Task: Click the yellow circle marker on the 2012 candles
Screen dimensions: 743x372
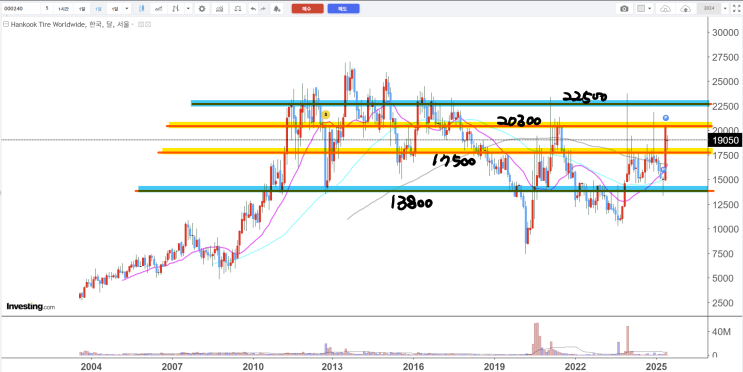Action: point(326,115)
